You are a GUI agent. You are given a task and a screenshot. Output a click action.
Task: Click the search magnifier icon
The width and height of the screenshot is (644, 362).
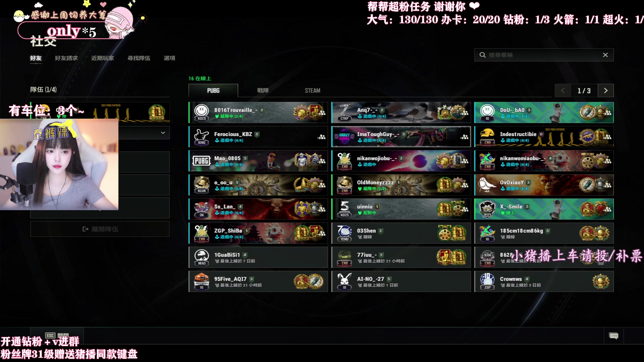482,55
